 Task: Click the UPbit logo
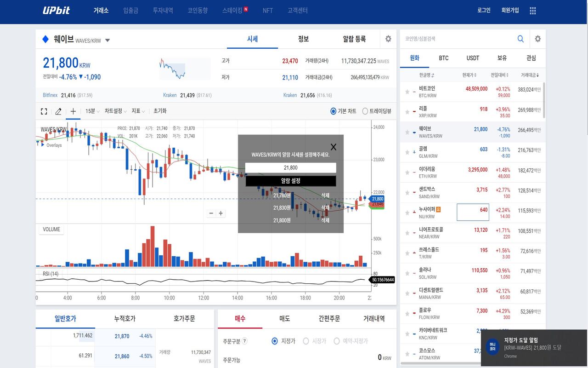coord(56,10)
